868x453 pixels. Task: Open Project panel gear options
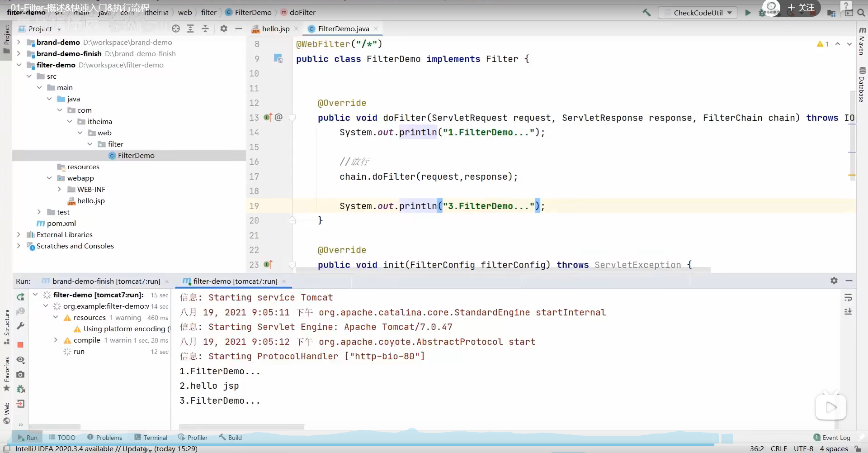[x=223, y=29]
